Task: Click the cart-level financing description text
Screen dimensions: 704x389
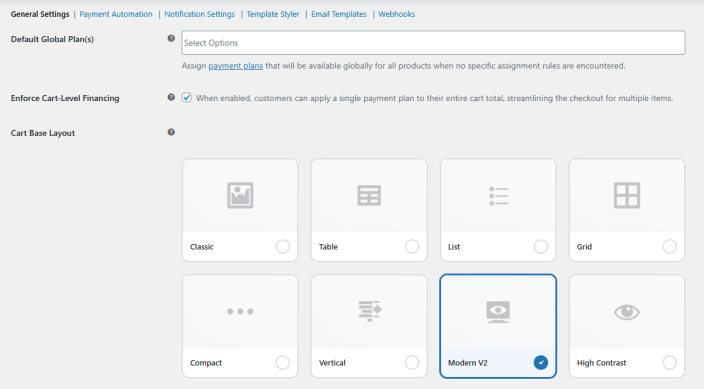Action: (x=435, y=98)
